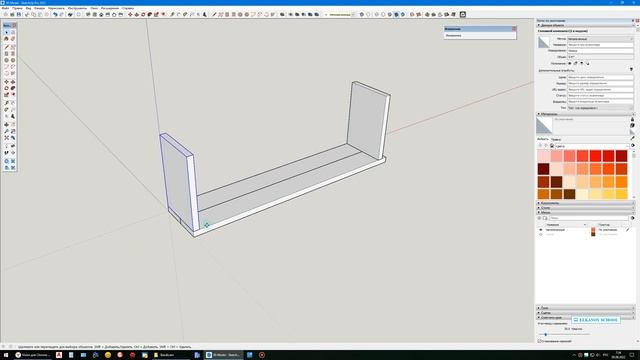Image resolution: width=640 pixels, height=360 pixels.
Task: Pick the eyedropper sample paint icon
Action: tap(632, 138)
